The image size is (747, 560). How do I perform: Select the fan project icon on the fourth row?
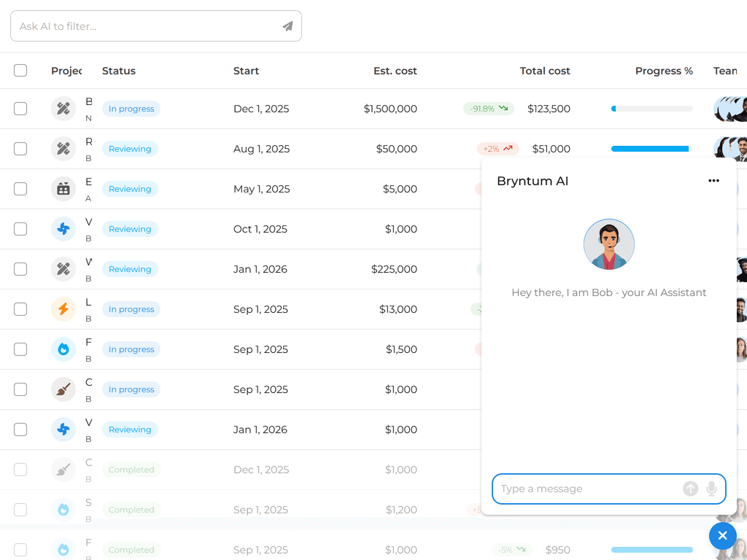[63, 228]
